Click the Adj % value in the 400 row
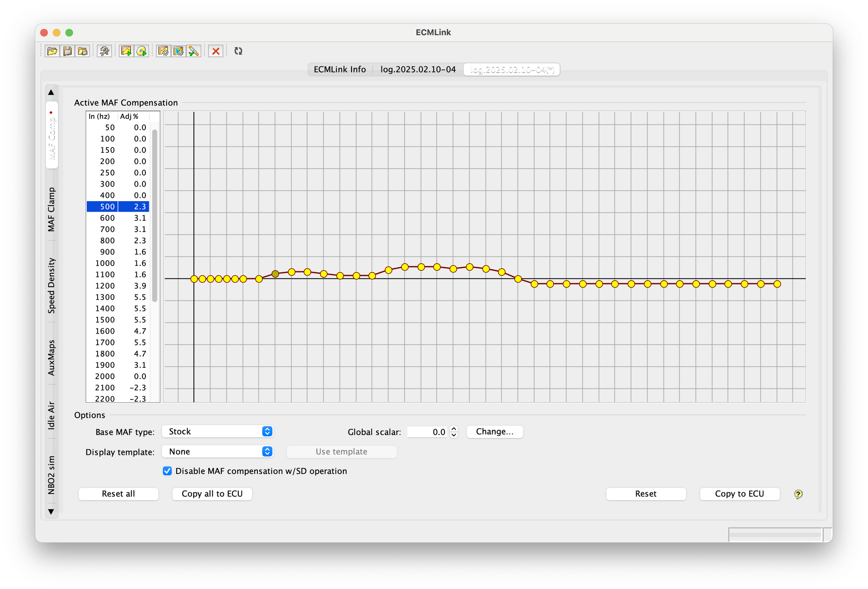Image resolution: width=868 pixels, height=589 pixels. coord(134,196)
